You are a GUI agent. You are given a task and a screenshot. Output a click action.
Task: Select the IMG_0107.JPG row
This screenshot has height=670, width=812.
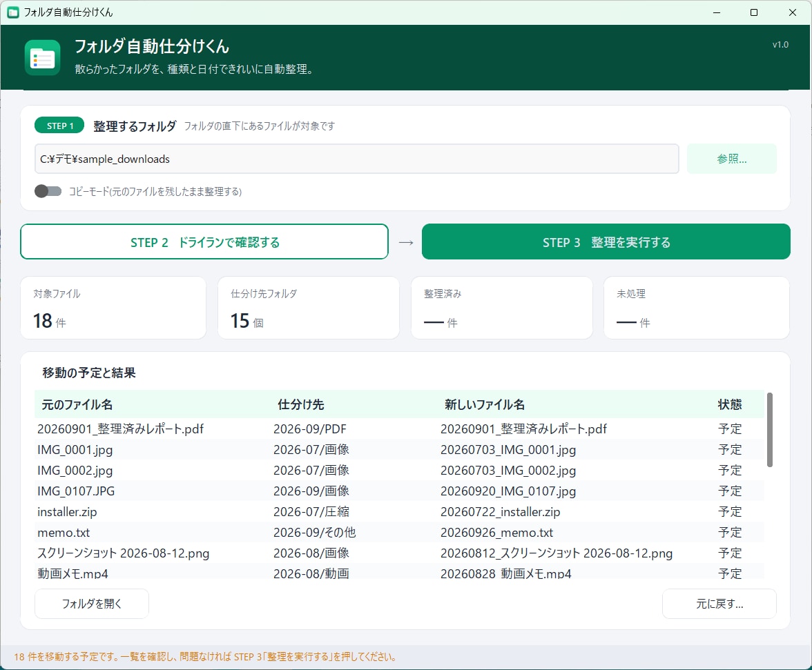399,491
